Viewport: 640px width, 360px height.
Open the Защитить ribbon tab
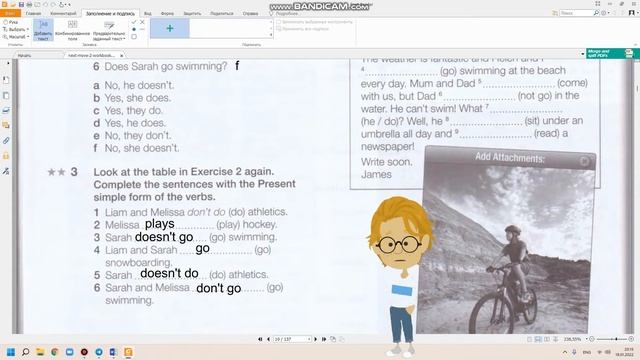[192, 13]
